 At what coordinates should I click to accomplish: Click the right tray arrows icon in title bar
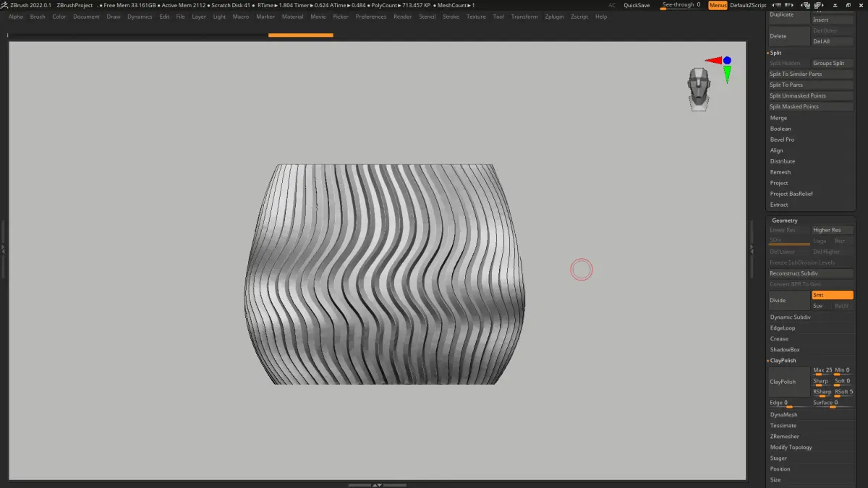[x=790, y=5]
